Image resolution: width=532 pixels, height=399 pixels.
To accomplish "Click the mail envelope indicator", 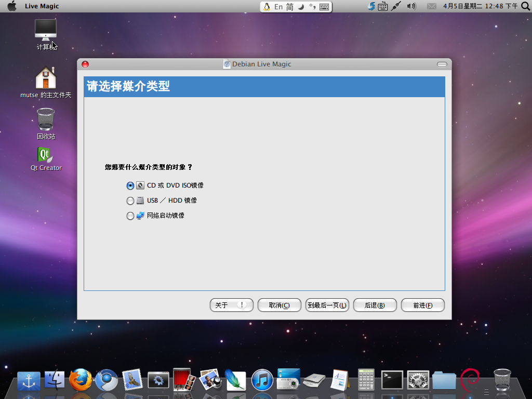I will 432,6.
